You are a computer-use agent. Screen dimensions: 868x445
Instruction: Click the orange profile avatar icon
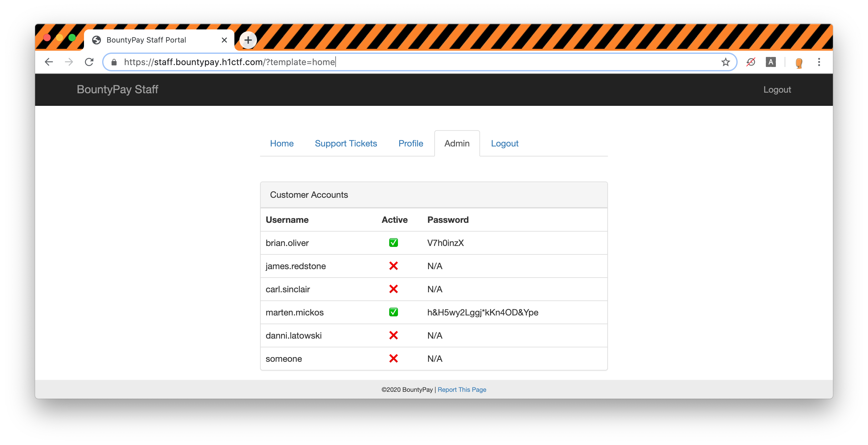tap(798, 63)
